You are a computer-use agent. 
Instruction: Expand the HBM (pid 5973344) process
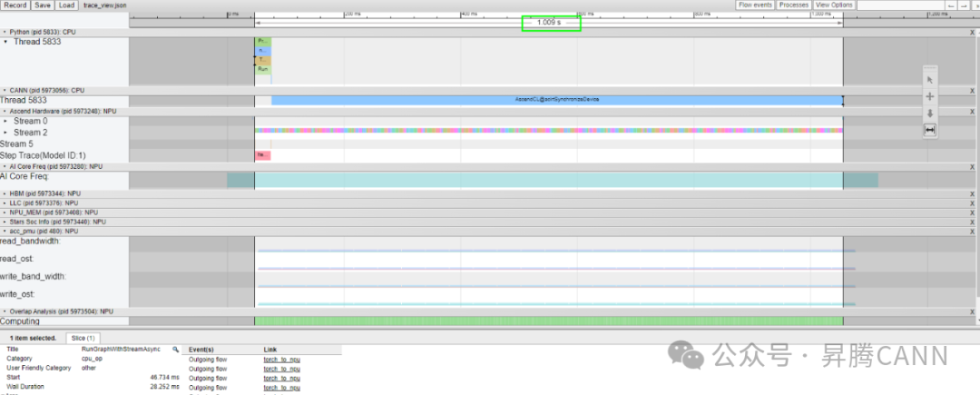click(5, 193)
